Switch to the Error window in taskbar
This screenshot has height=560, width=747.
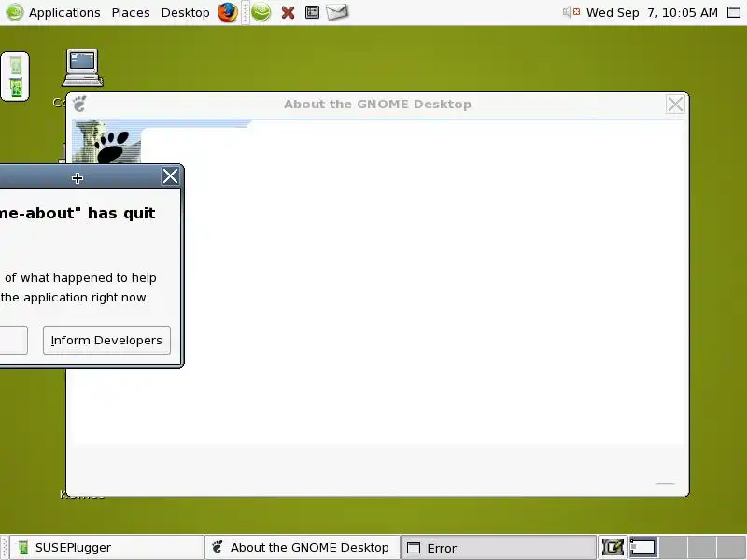499,548
